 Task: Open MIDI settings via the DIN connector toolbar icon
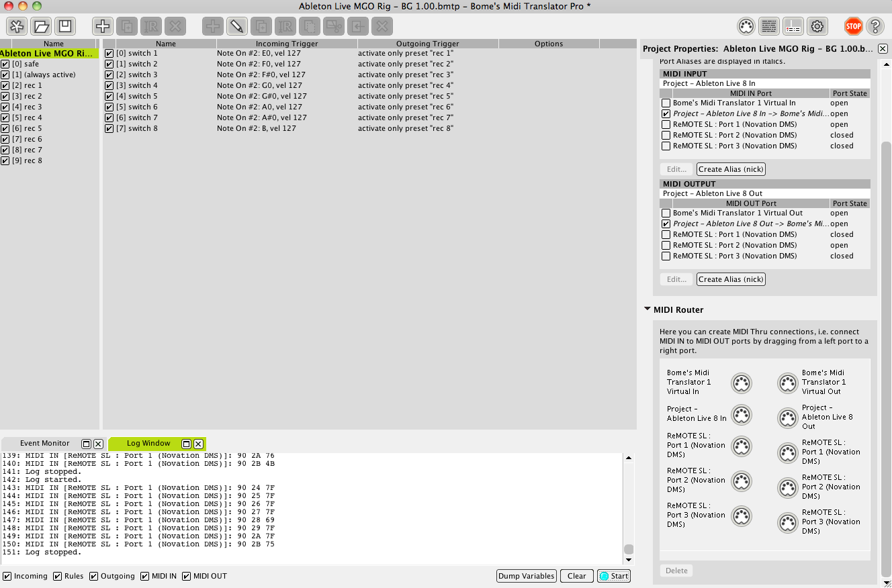pyautogui.click(x=745, y=26)
